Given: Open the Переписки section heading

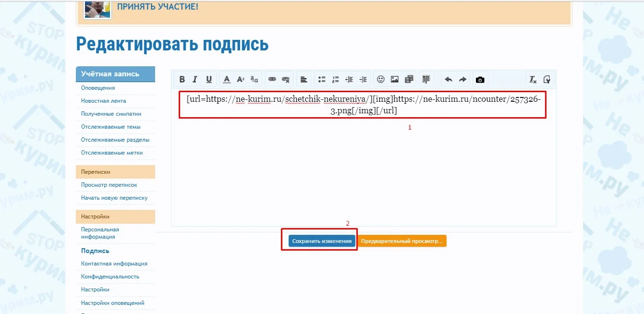Looking at the screenshot, I should [95, 171].
